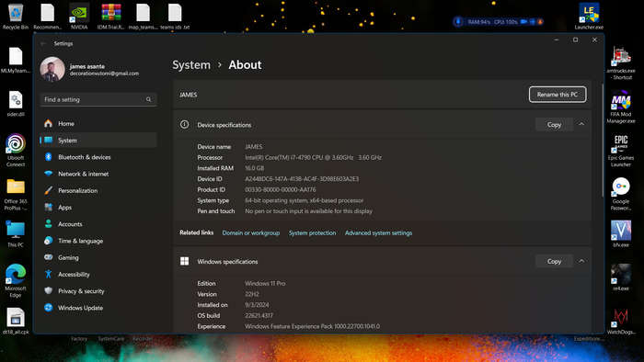
Task: Click the james asante profile picture
Action: [52, 69]
